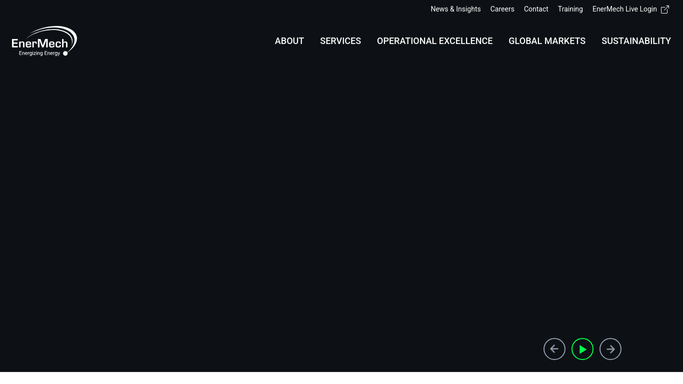This screenshot has height=384, width=683.
Task: Expand the OPERATIONAL EXCELLENCE menu
Action: click(435, 41)
